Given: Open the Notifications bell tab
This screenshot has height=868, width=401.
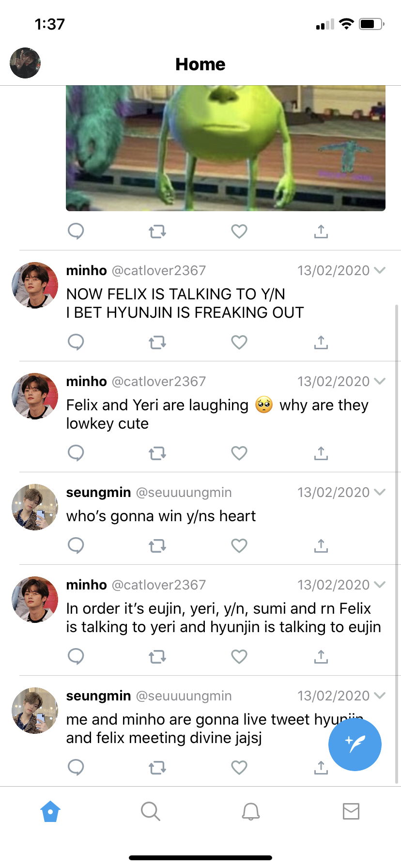Looking at the screenshot, I should 251,811.
